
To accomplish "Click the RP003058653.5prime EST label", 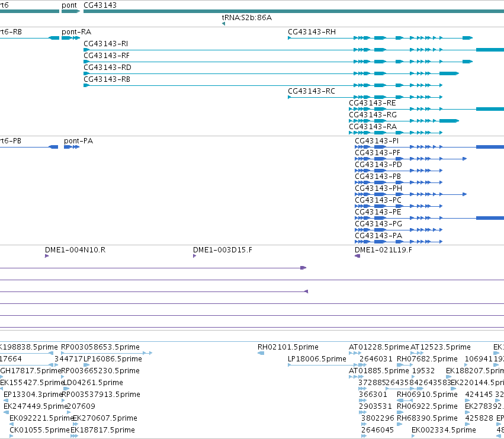I will coord(100,347).
